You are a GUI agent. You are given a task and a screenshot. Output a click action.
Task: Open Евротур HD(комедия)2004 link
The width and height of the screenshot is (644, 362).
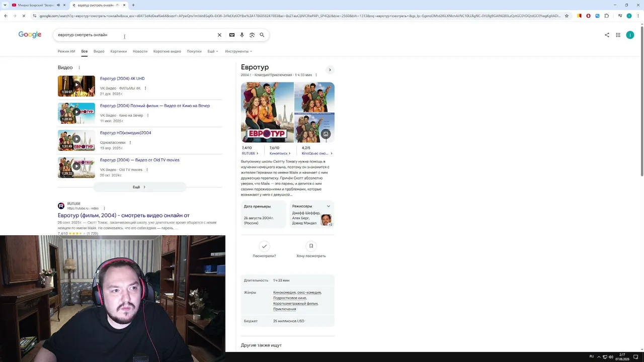(x=126, y=133)
